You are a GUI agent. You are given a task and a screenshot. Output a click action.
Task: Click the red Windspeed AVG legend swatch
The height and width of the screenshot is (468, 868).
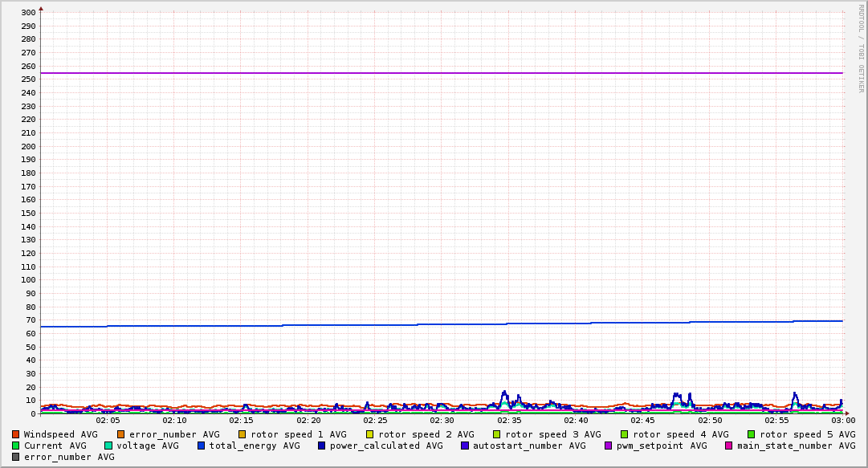coord(15,435)
